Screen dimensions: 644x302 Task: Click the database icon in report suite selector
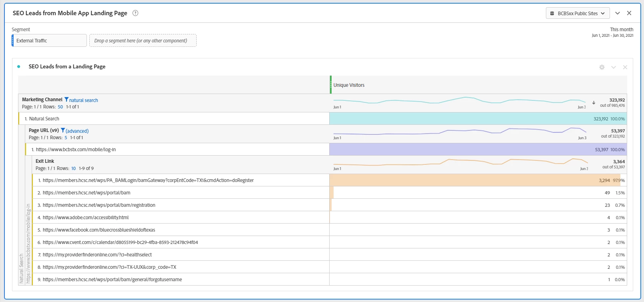coord(552,14)
